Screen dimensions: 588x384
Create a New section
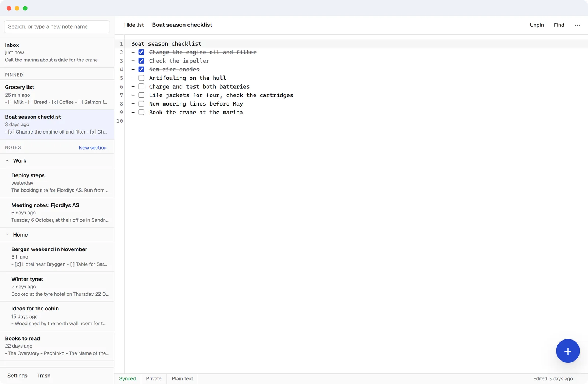point(93,147)
